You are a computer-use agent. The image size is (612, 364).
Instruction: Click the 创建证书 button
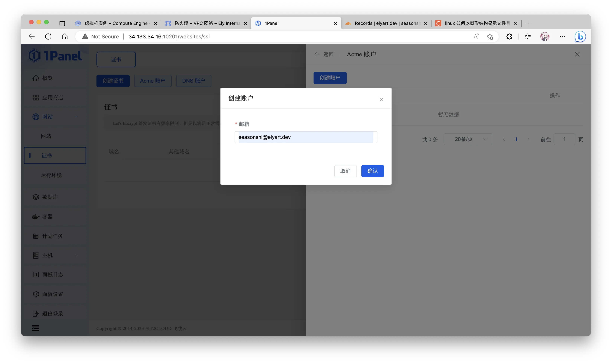(113, 81)
